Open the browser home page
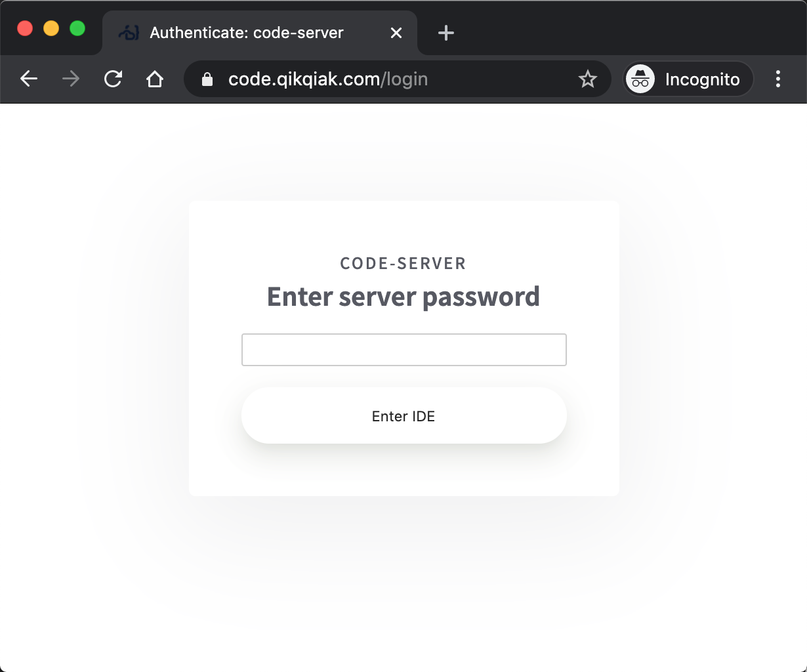The image size is (807, 672). pos(155,79)
